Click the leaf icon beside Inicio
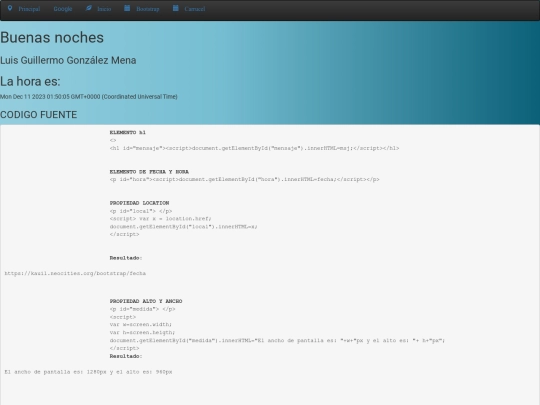 [89, 8]
